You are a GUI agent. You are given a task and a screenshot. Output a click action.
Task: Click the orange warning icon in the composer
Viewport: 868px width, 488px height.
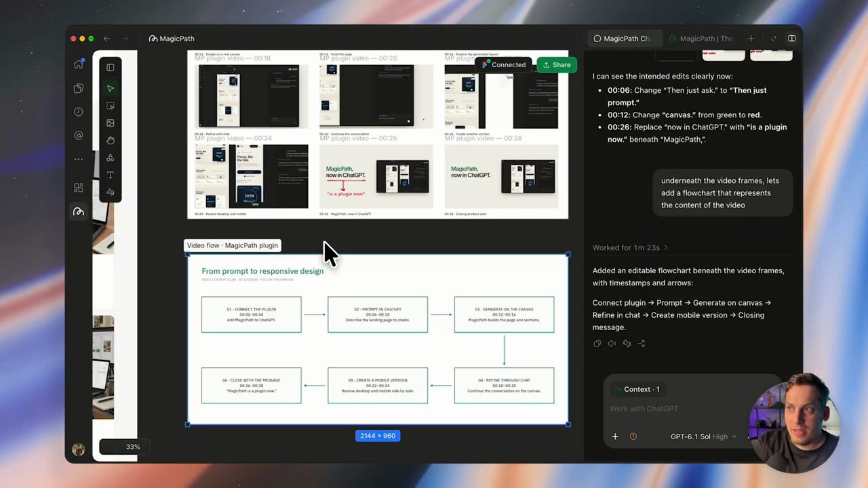coord(633,436)
